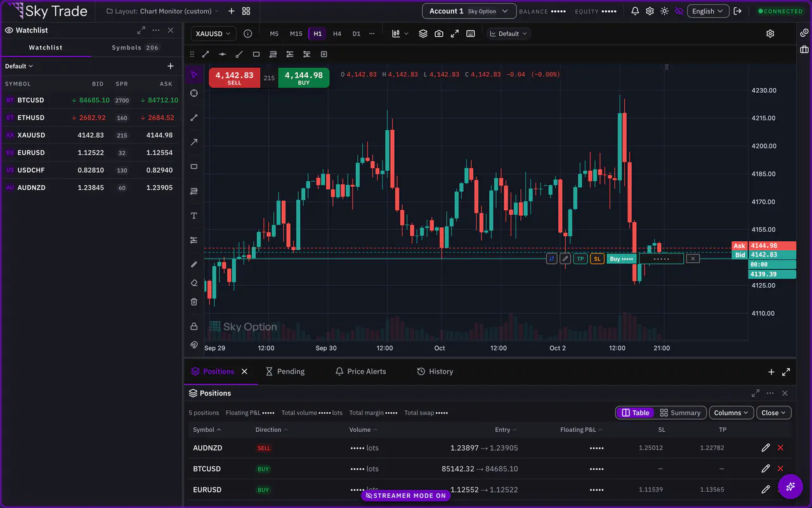Click the green BUY 4,144.98 button
Viewport: 812px width, 508px height.
click(x=303, y=77)
